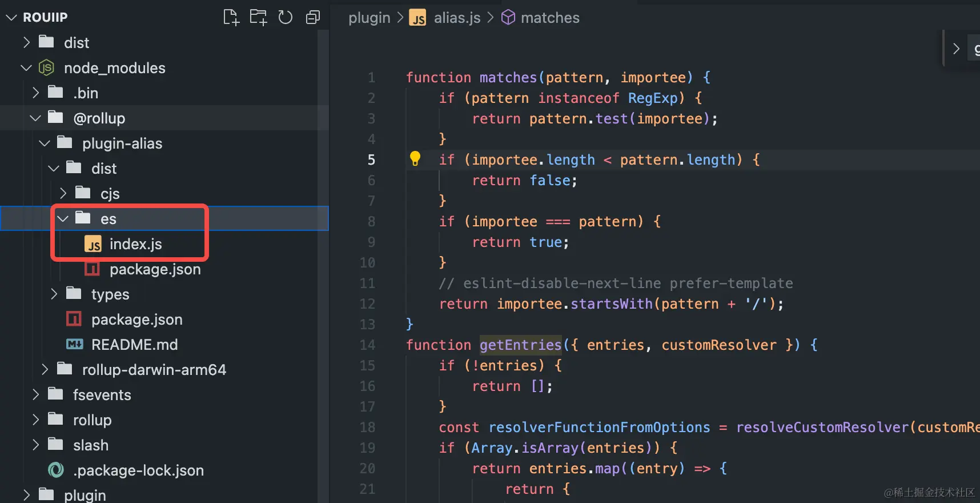The image size is (980, 503).
Task: Collapse the node_modules folder chevron
Action: (26, 68)
